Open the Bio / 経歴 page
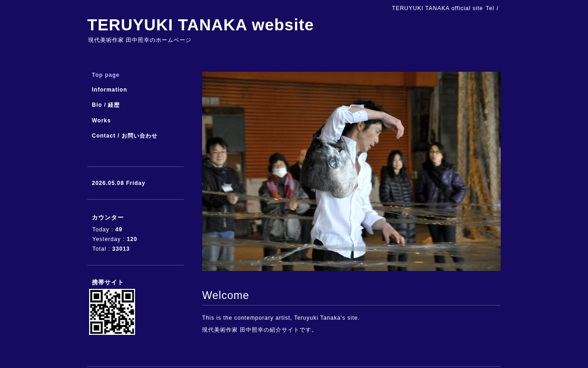588x368 pixels. [106, 105]
